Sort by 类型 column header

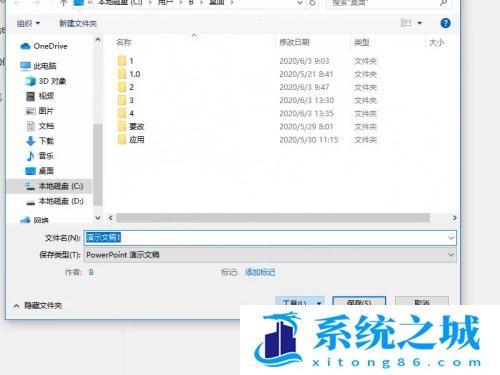362,42
